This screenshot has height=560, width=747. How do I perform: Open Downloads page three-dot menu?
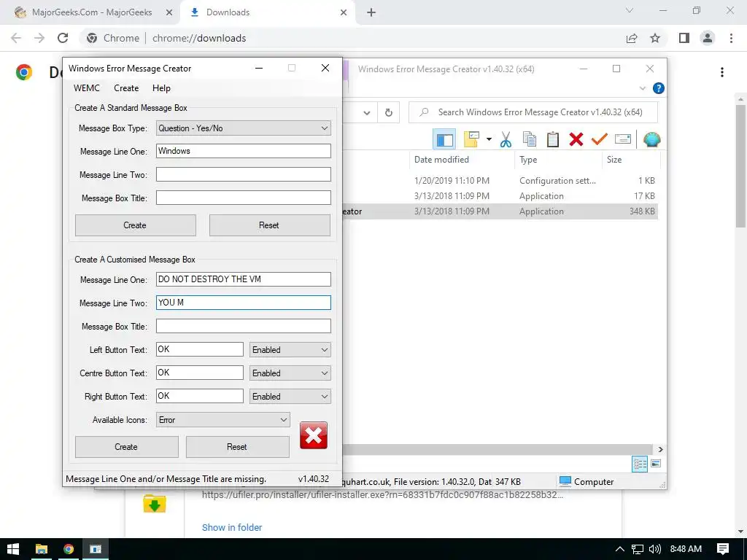tap(722, 72)
